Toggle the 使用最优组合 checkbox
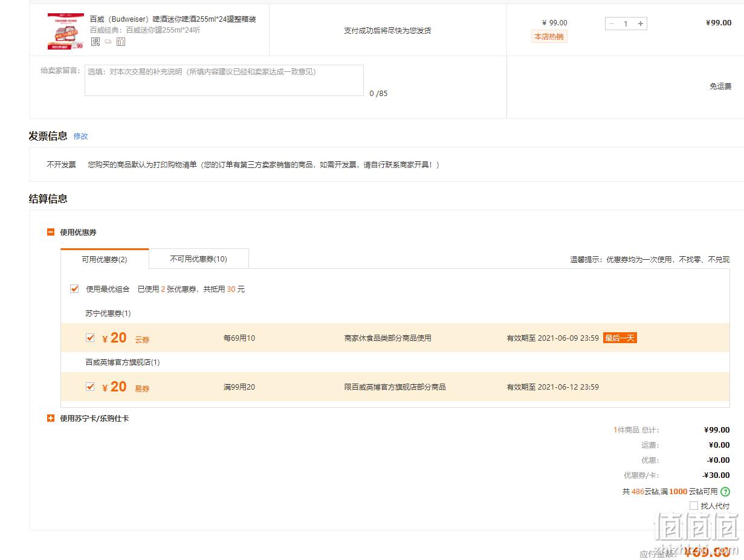 click(x=74, y=289)
